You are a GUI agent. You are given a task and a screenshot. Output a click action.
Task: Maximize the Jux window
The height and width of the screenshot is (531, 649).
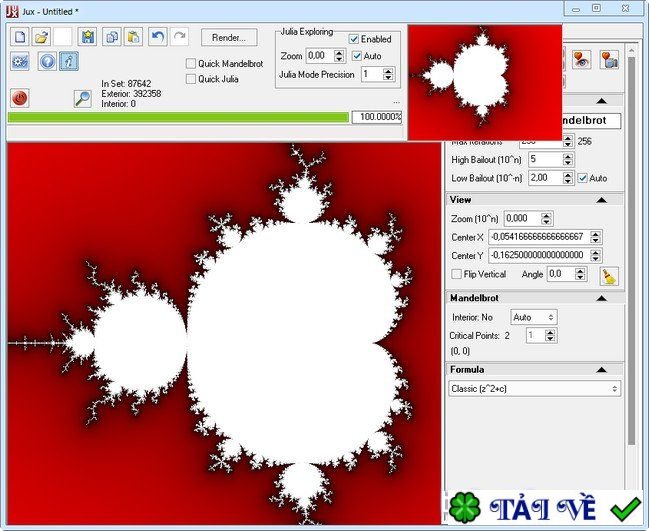(596, 8)
